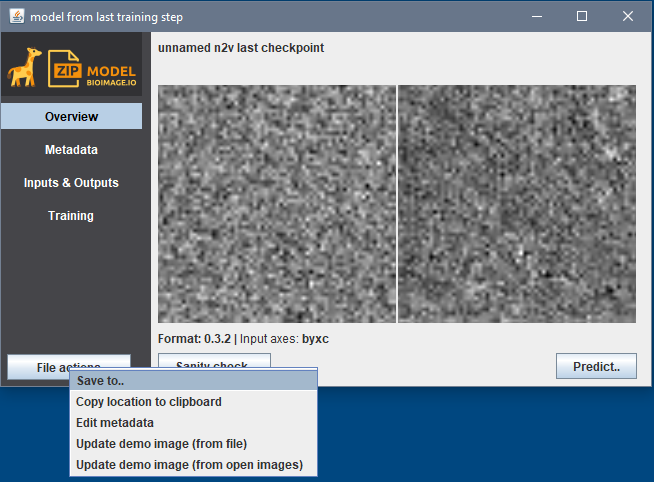The image size is (654, 482).
Task: Click the Java icon in the title bar
Action: (16, 17)
